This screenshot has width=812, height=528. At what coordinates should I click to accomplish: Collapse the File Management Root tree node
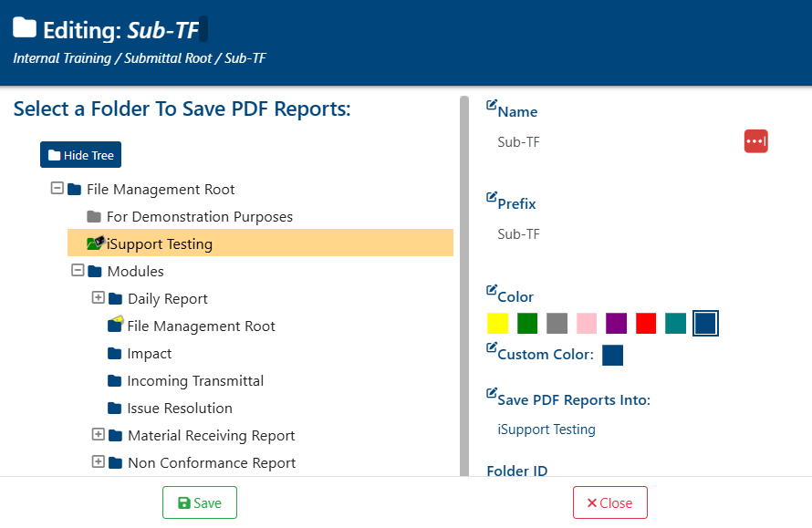(57, 188)
